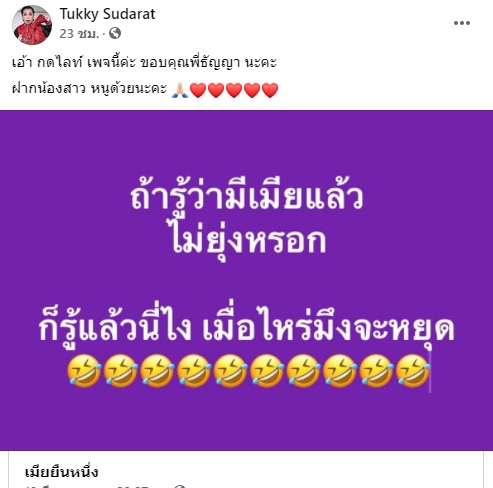Viewport: 493px width, 488px height.
Task: Click the last red heart emoji
Action: (270, 90)
